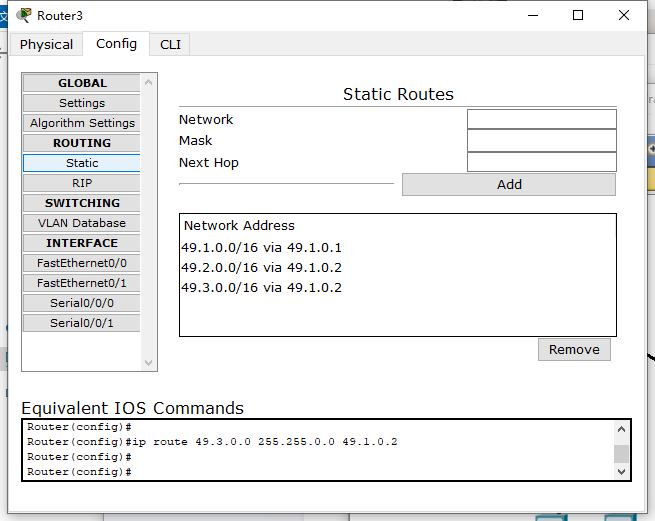Select route 49.2.0.0/16 via 49.1.0.2
This screenshot has height=521, width=655.
pos(261,268)
